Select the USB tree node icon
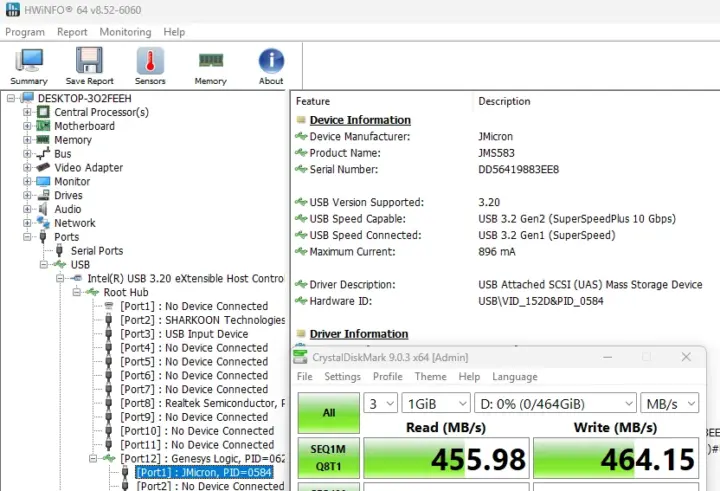 click(60, 264)
